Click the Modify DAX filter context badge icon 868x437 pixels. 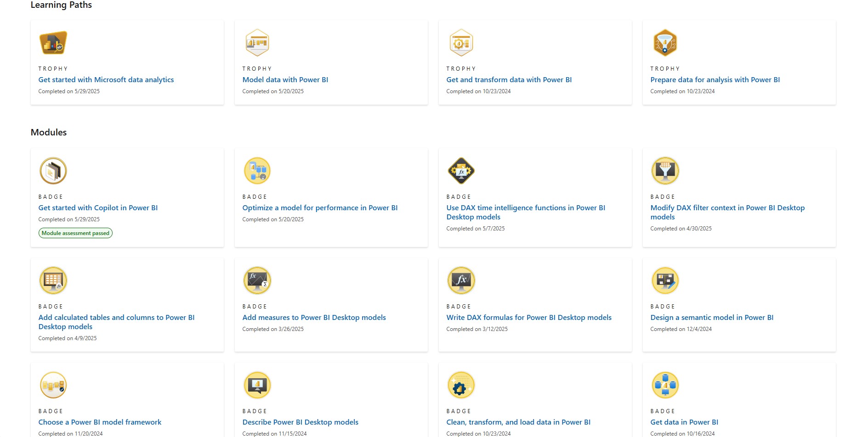[x=665, y=171]
